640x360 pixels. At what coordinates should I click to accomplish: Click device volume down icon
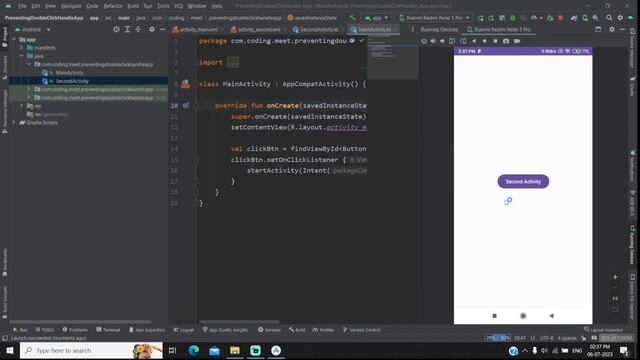(x=442, y=41)
